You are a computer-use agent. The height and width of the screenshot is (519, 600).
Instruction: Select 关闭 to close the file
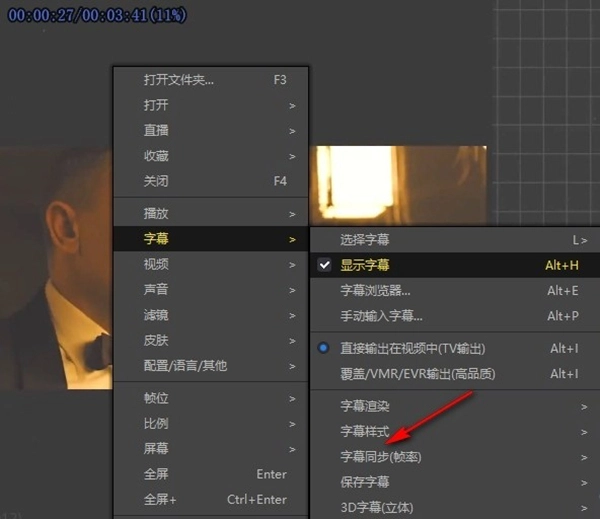156,181
